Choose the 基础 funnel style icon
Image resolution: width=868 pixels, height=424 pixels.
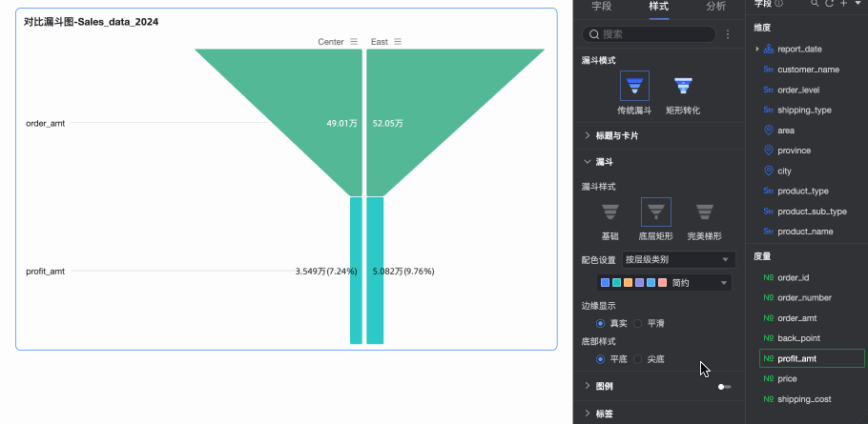[610, 212]
